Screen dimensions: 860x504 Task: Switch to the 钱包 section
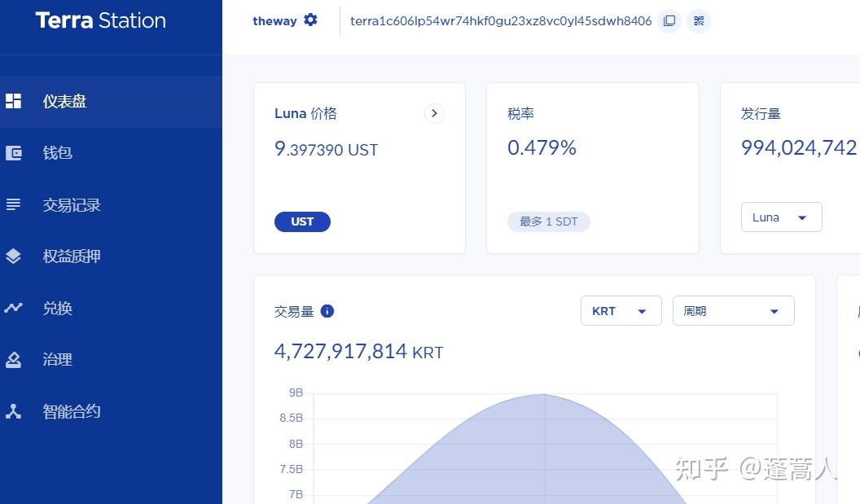(x=57, y=152)
